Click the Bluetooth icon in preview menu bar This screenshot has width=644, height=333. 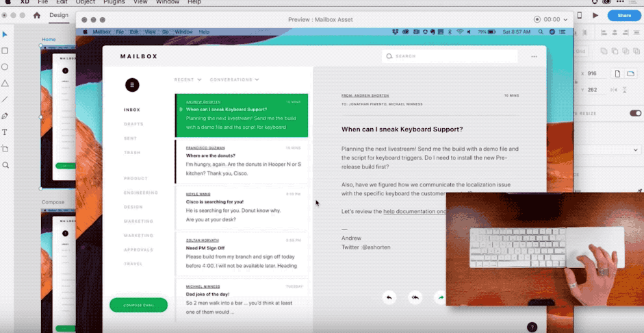pos(450,32)
